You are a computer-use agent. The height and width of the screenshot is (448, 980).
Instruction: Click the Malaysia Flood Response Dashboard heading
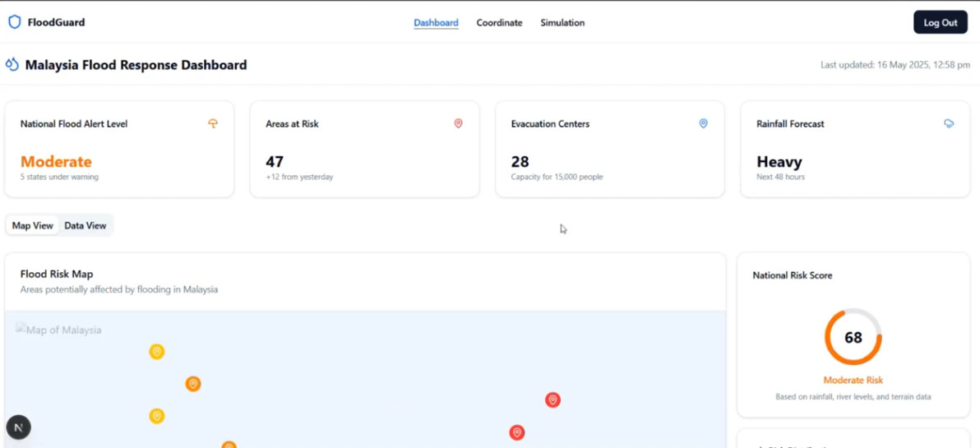click(x=136, y=64)
